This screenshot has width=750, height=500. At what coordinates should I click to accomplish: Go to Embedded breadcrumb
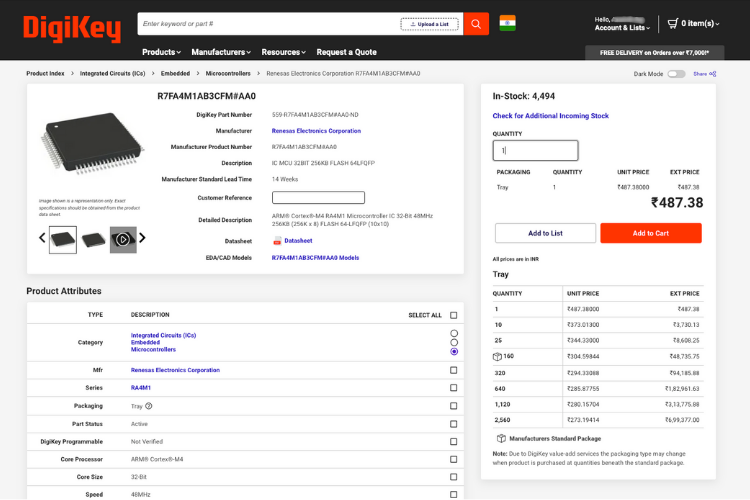[x=175, y=74]
